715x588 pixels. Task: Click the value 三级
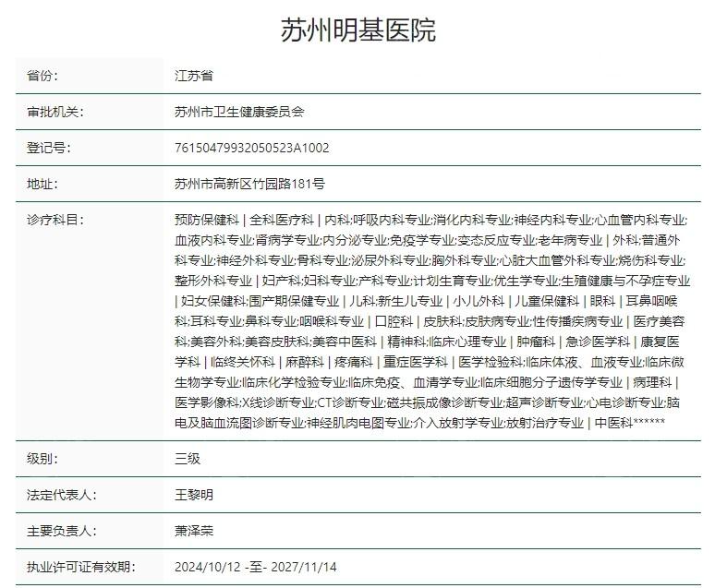(188, 459)
